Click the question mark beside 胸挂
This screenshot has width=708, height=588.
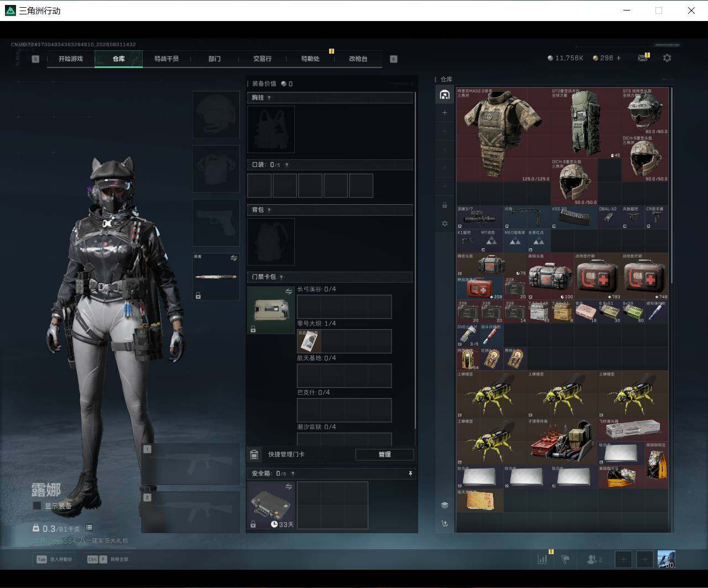pos(269,98)
